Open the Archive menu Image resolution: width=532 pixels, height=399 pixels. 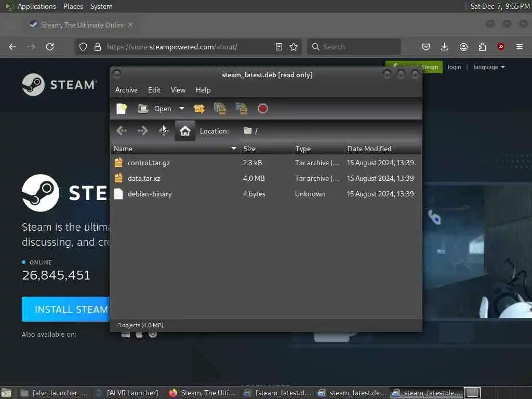coord(127,90)
